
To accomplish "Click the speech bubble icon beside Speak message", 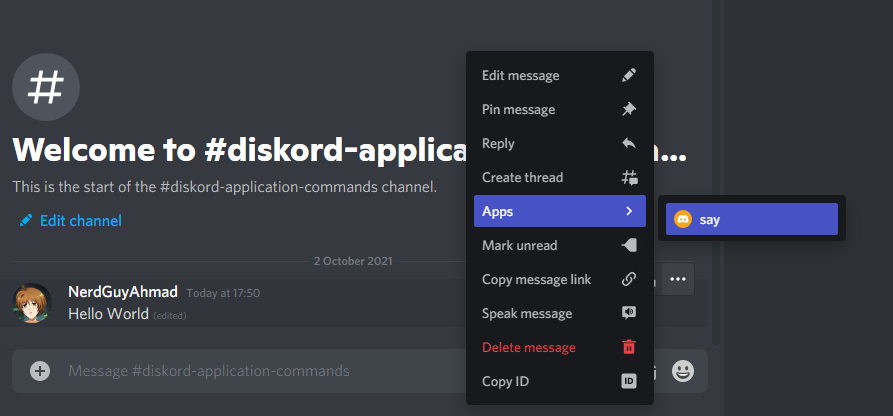I will (629, 313).
